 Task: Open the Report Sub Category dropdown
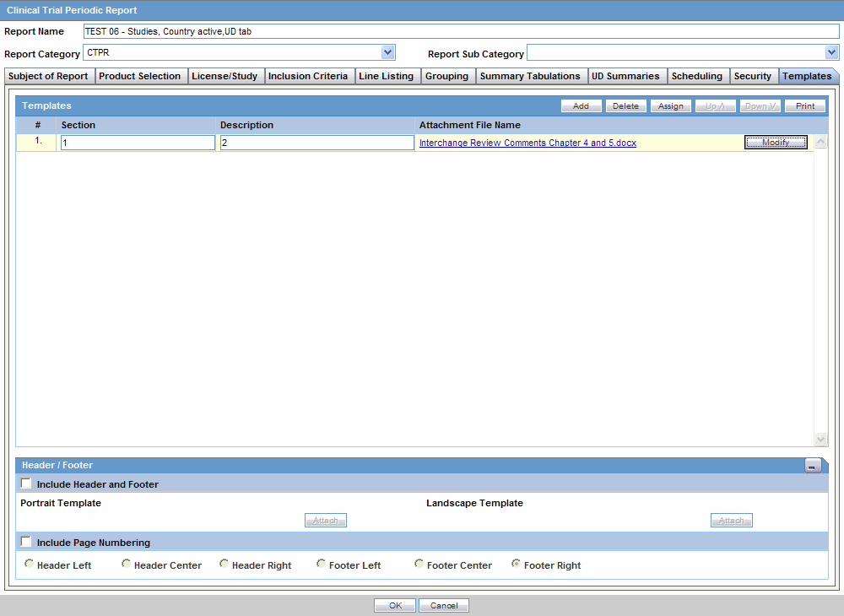[x=831, y=51]
